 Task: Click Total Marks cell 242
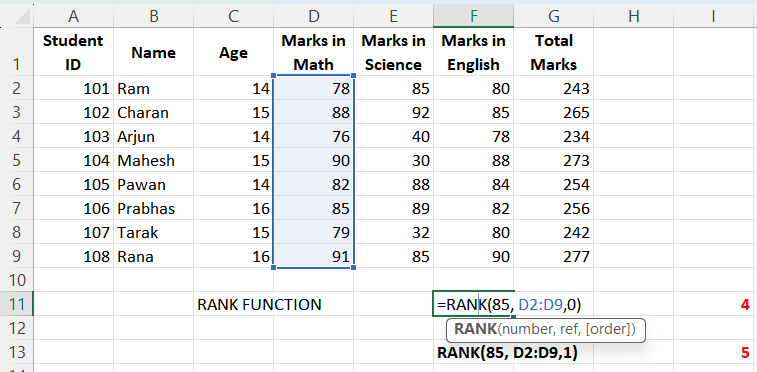click(554, 233)
